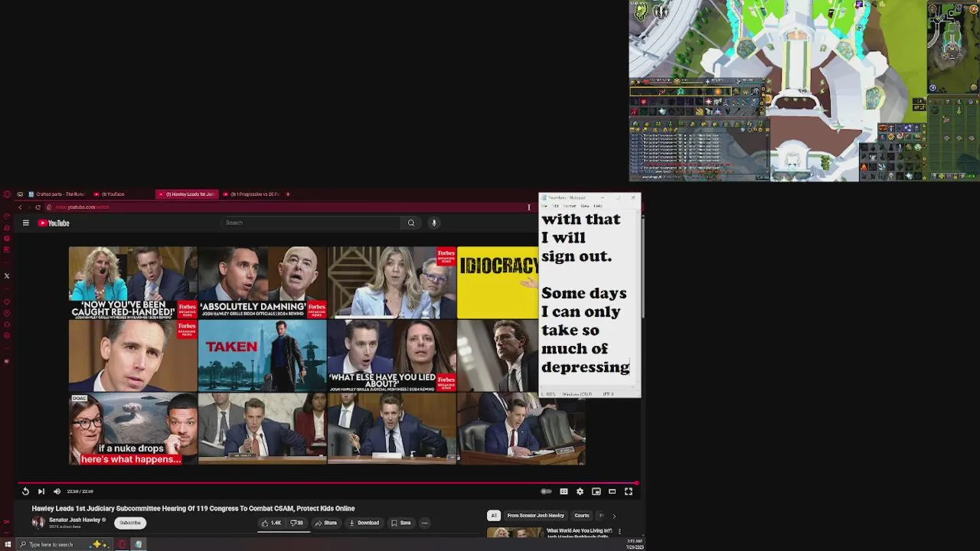The height and width of the screenshot is (551, 980).
Task: Like the video showing 1.4K likes
Action: tap(271, 523)
